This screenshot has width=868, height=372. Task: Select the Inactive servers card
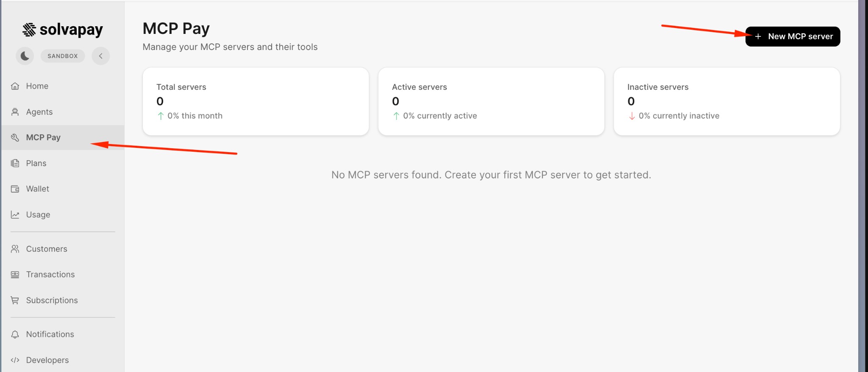pos(727,101)
